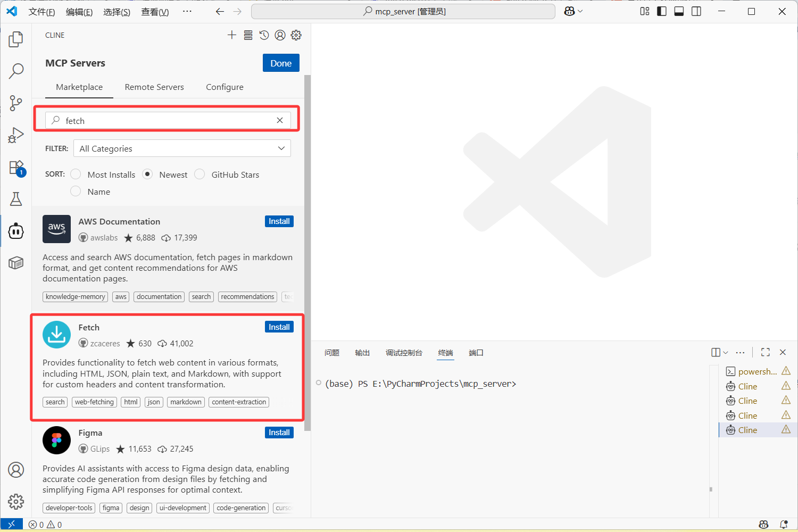Click the knowledge-memory tag on AWS Documentation
Viewport: 798px width, 532px height.
click(x=75, y=297)
